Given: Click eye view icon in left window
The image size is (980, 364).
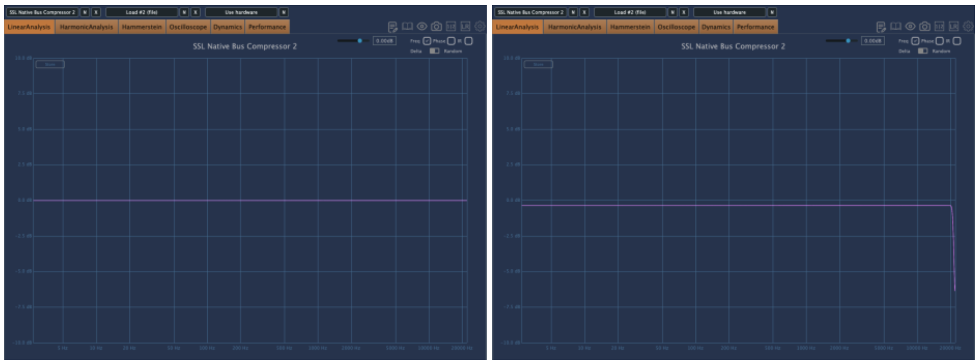Looking at the screenshot, I should pos(421,26).
